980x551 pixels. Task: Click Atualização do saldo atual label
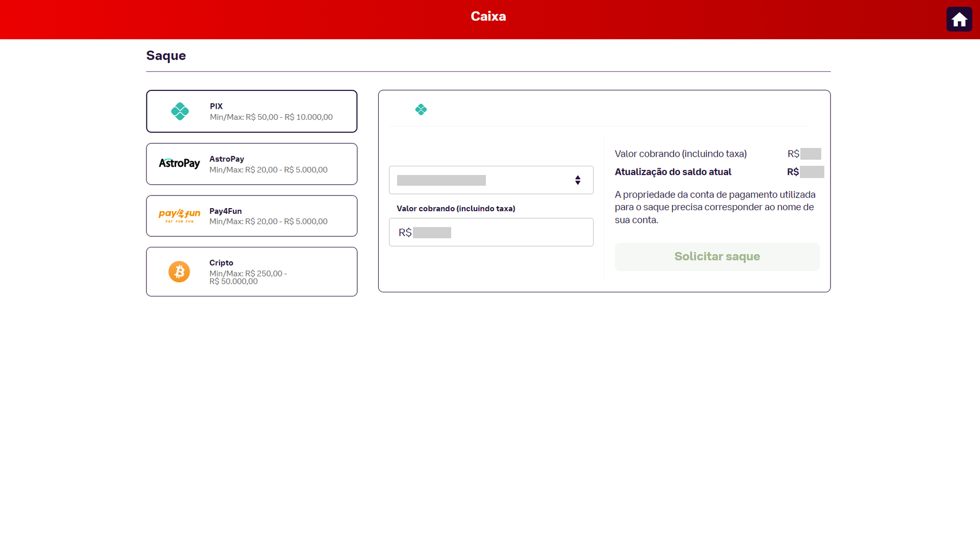pyautogui.click(x=673, y=172)
